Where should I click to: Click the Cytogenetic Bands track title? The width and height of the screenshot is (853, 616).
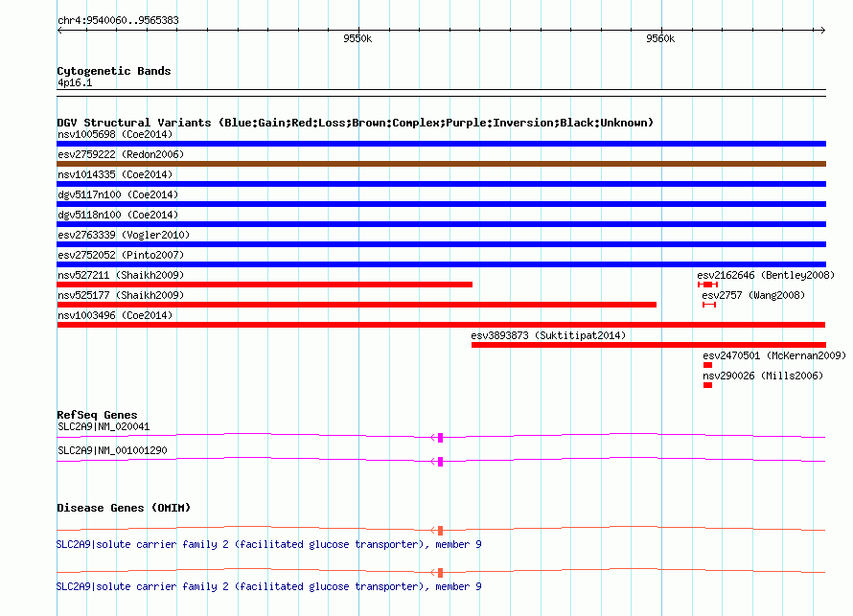[x=114, y=71]
